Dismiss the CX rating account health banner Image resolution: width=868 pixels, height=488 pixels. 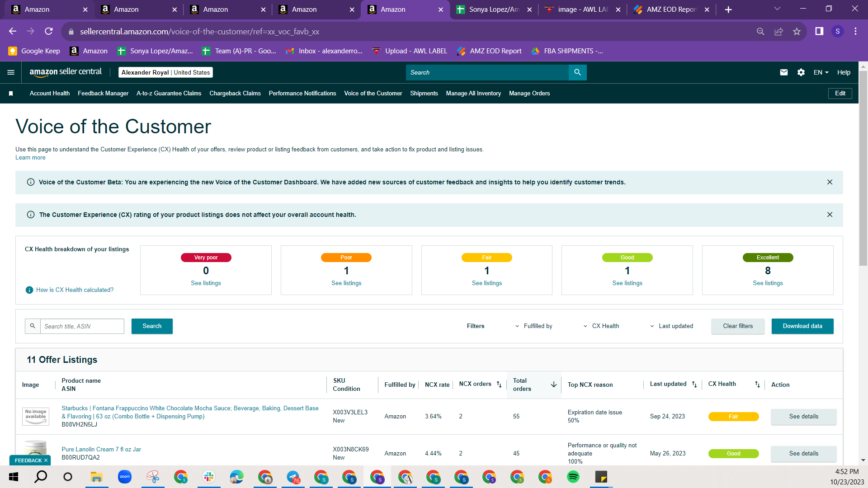(x=830, y=215)
